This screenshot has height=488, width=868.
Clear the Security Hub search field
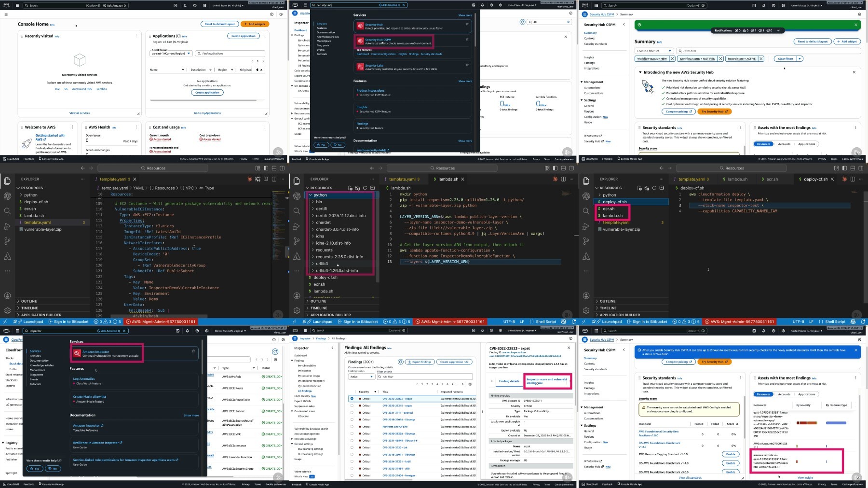(x=404, y=5)
